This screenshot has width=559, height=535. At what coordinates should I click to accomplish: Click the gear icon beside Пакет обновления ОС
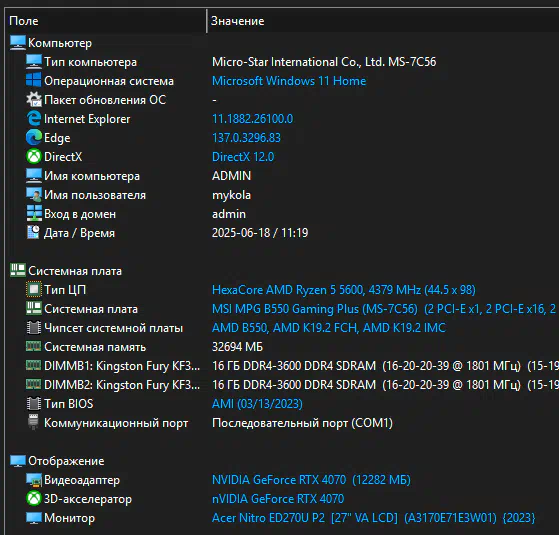tap(34, 99)
